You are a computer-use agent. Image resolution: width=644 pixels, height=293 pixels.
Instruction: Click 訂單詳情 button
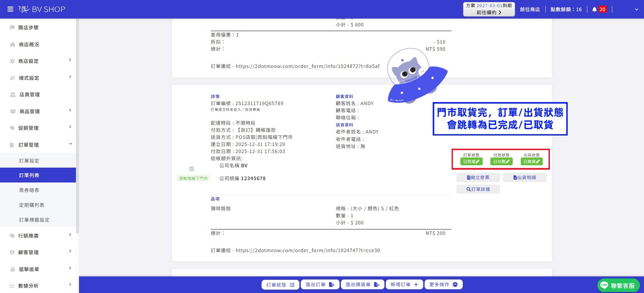click(478, 189)
